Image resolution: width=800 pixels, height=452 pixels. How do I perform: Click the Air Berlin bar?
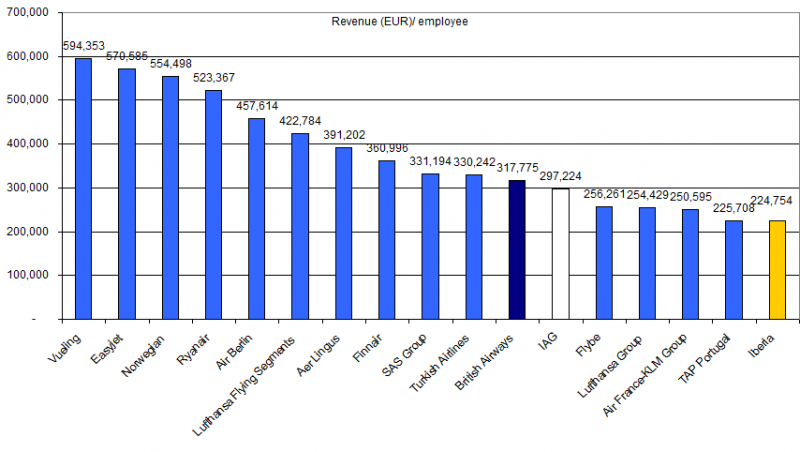pyautogui.click(x=257, y=219)
